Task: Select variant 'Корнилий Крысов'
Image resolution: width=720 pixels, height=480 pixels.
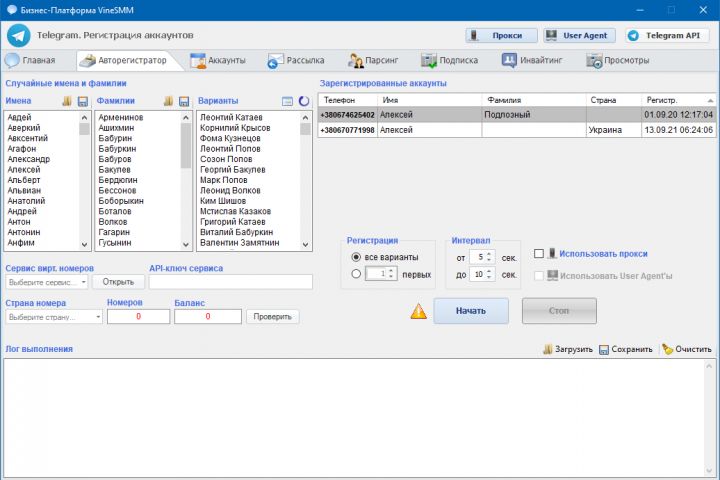Action: tap(235, 128)
